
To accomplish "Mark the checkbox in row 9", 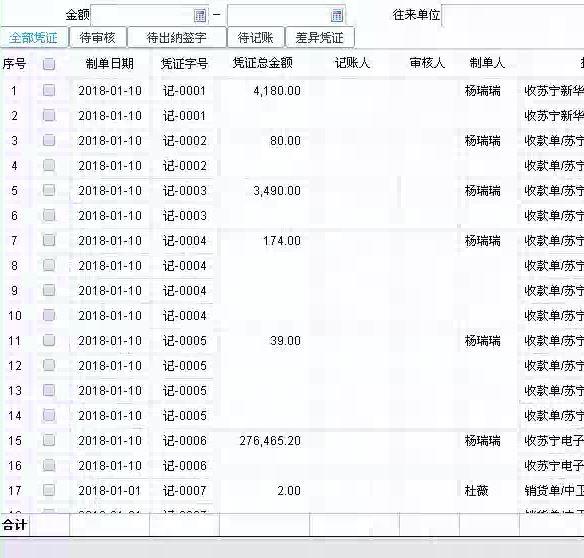I will coord(49,290).
